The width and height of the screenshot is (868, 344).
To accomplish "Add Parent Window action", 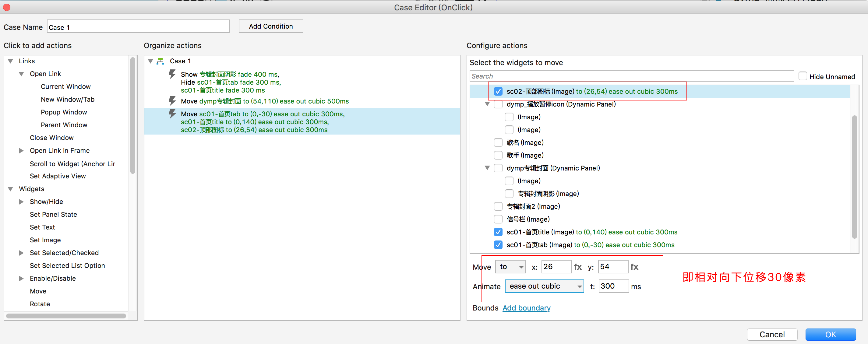I will pos(64,125).
